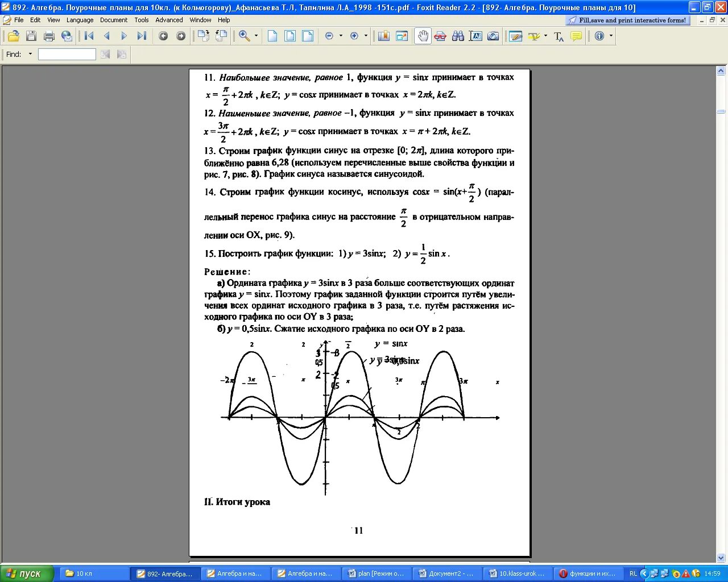Open the zoom in level dropdown arrow
This screenshot has width=728, height=582.
click(x=366, y=36)
